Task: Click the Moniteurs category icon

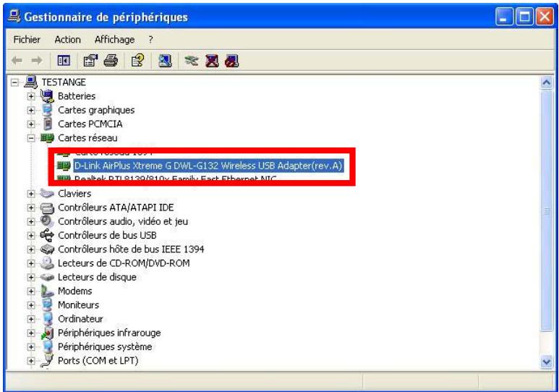Action: coord(47,305)
